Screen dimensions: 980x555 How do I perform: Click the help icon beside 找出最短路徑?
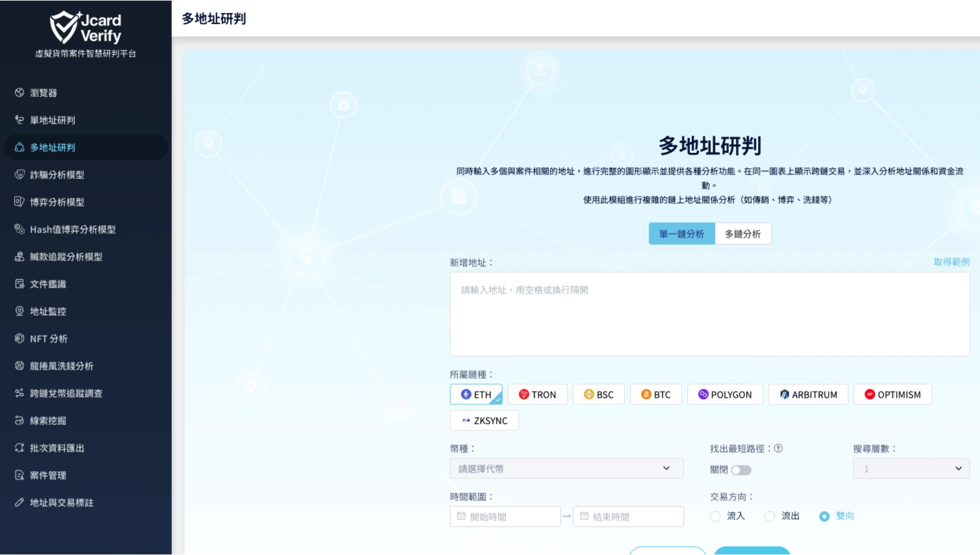pyautogui.click(x=779, y=448)
